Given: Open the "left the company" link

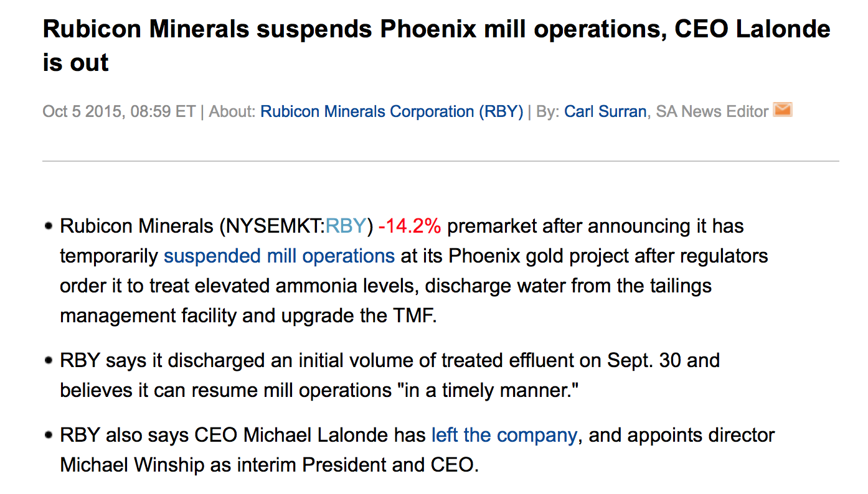Looking at the screenshot, I should click(504, 435).
